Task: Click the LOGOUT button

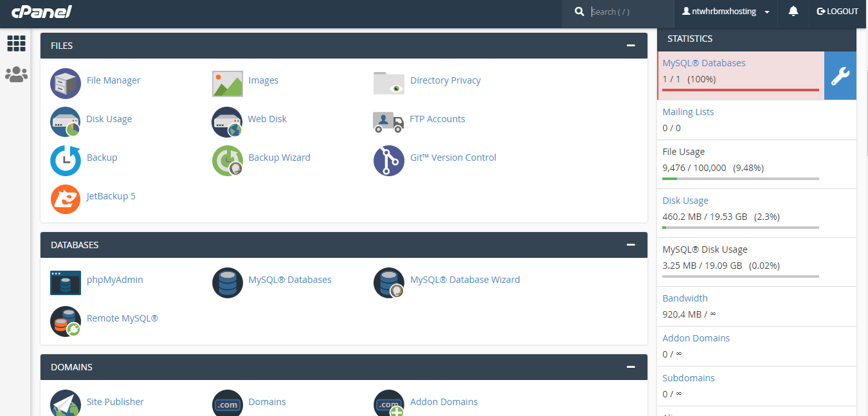Action: [x=838, y=11]
